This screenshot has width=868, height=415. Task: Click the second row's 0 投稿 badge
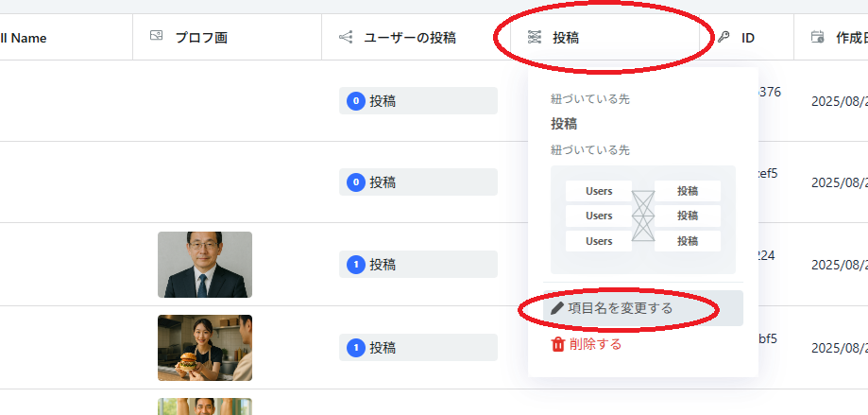pyautogui.click(x=418, y=182)
